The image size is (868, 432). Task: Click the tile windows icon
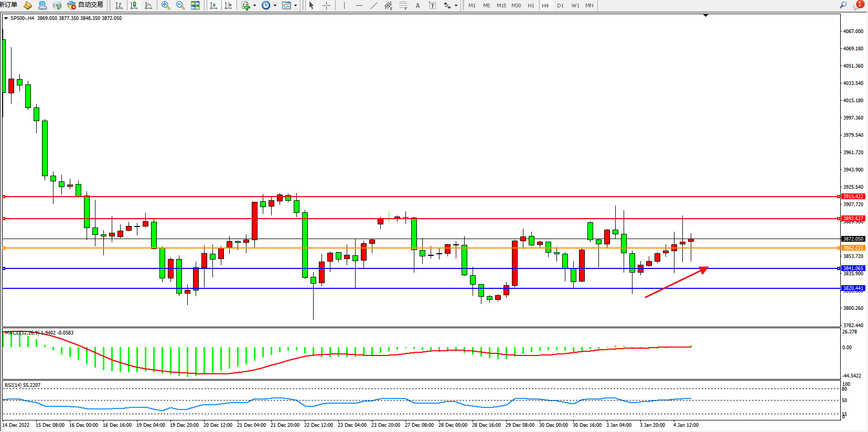tap(195, 5)
